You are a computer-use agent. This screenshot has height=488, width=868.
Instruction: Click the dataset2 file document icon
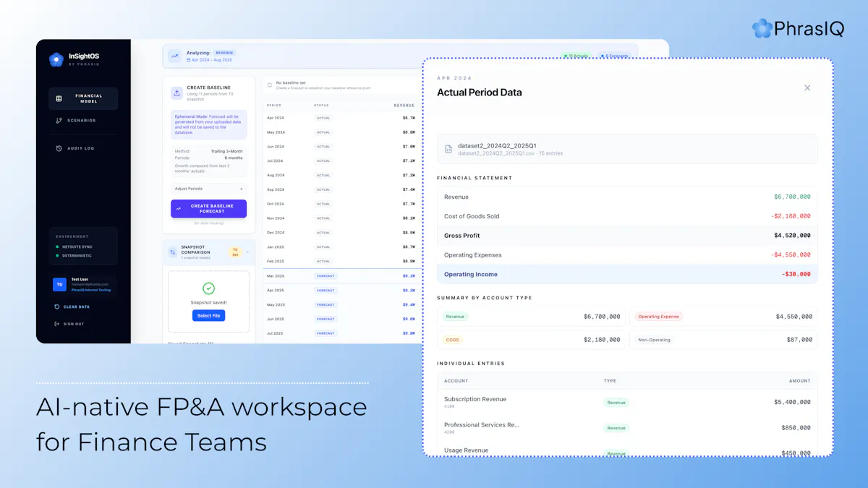(448, 149)
